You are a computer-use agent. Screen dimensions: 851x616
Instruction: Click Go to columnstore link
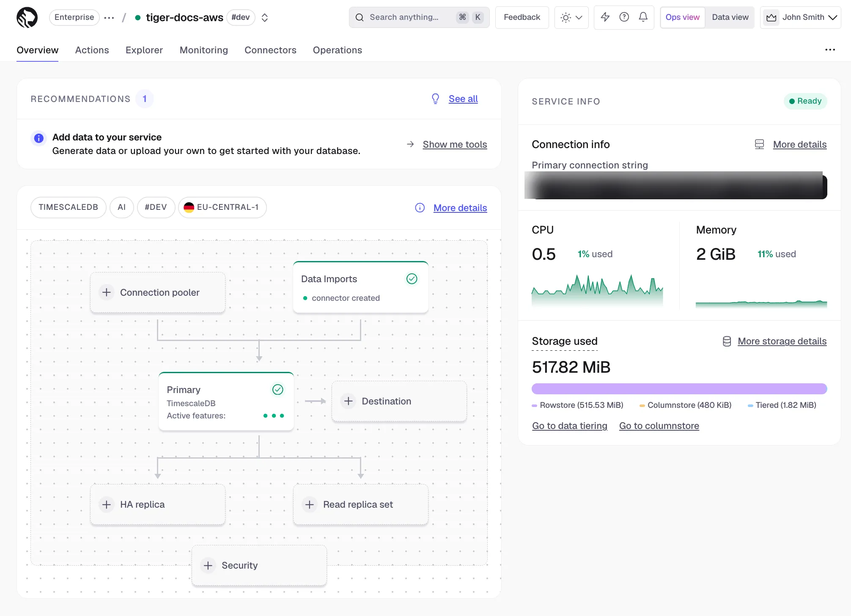click(x=659, y=426)
